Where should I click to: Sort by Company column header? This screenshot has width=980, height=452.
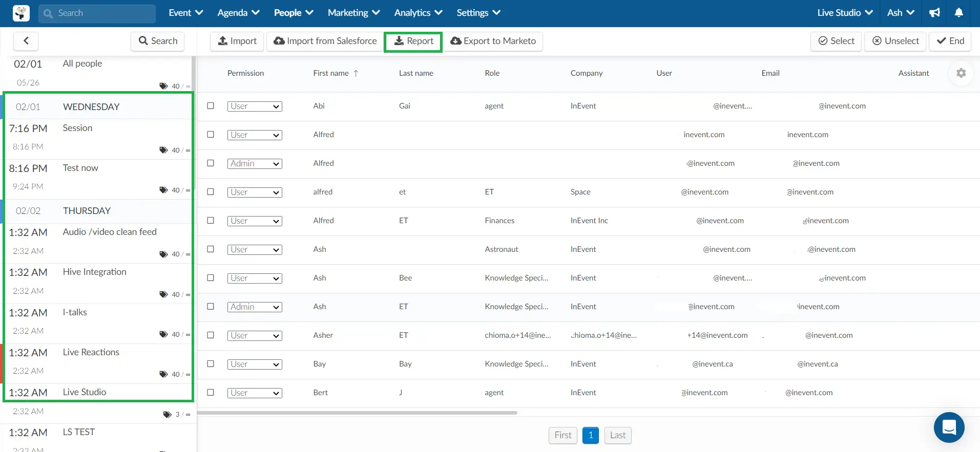(x=587, y=73)
